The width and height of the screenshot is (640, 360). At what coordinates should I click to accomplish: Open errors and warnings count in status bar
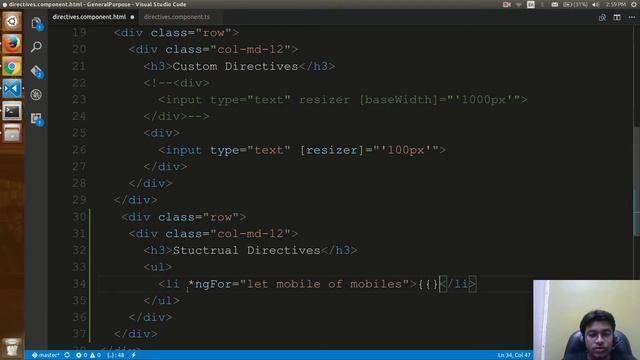click(x=88, y=355)
